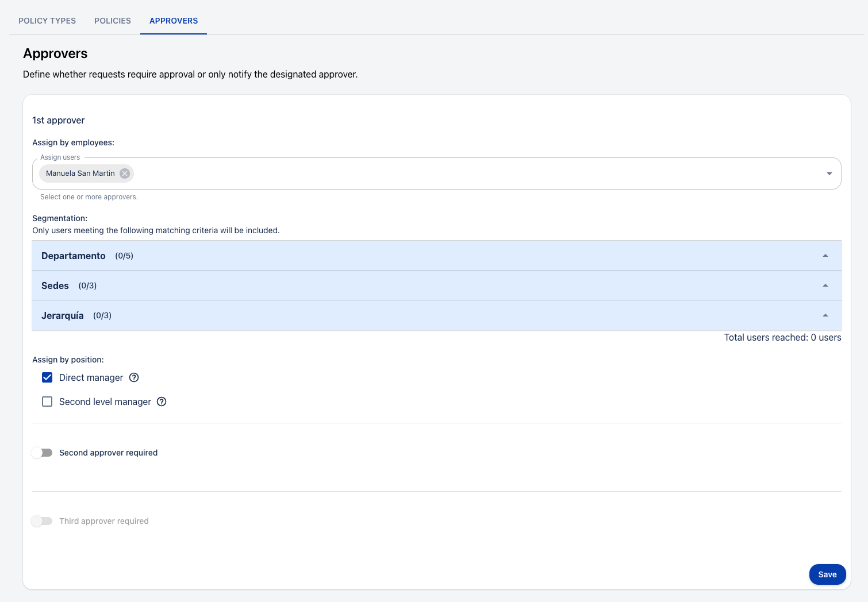This screenshot has width=868, height=602.
Task: Toggle the Departamento segmentation title
Action: [74, 256]
